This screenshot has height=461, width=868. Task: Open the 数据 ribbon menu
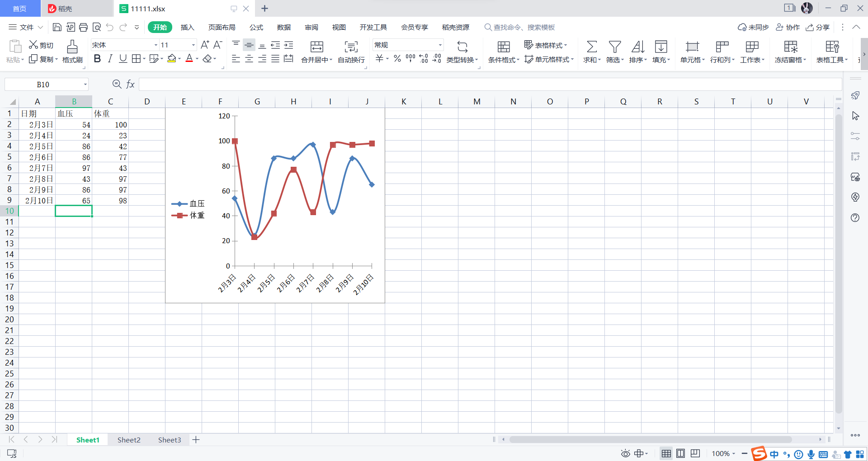[x=283, y=27]
